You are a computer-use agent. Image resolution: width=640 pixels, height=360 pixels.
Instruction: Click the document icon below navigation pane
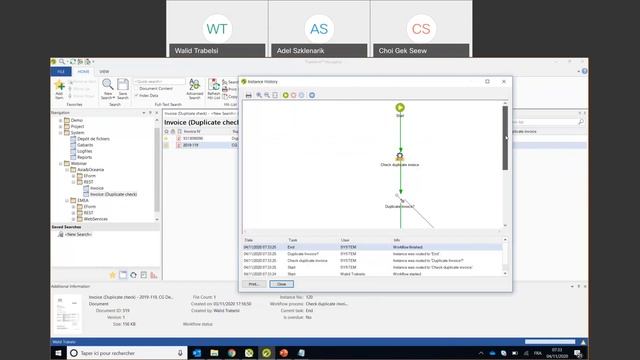144,275
